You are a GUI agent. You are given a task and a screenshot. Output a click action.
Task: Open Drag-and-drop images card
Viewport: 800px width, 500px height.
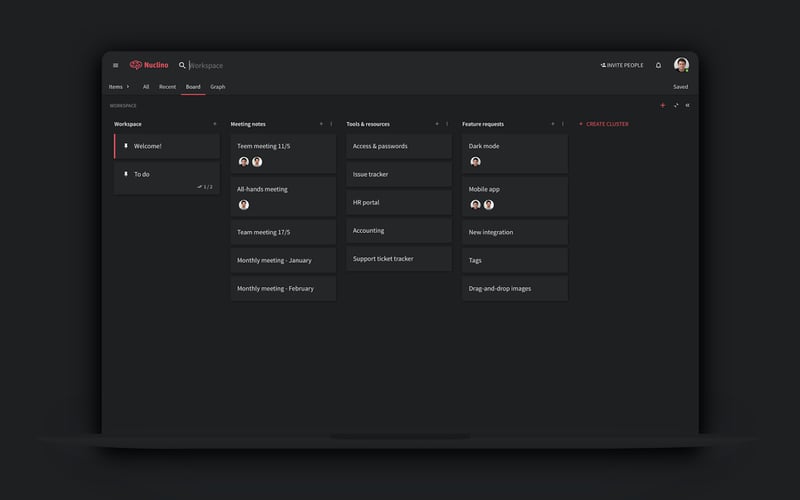coord(515,288)
